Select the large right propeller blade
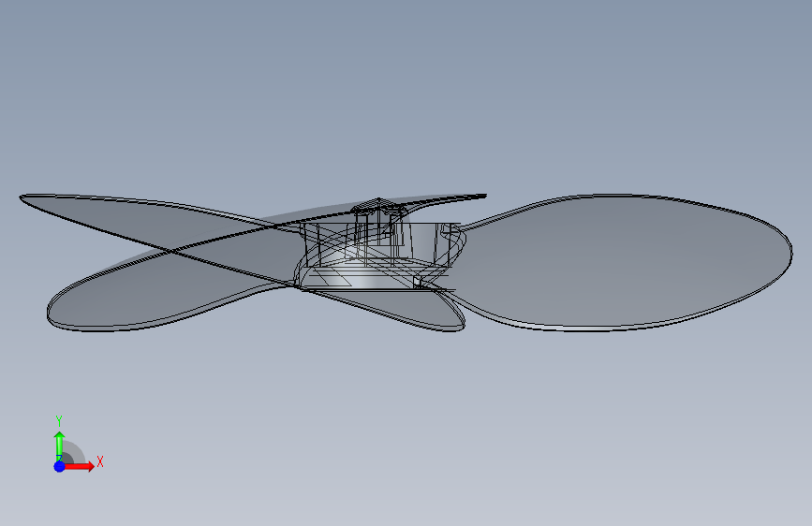812x526 pixels. pyautogui.click(x=622, y=261)
